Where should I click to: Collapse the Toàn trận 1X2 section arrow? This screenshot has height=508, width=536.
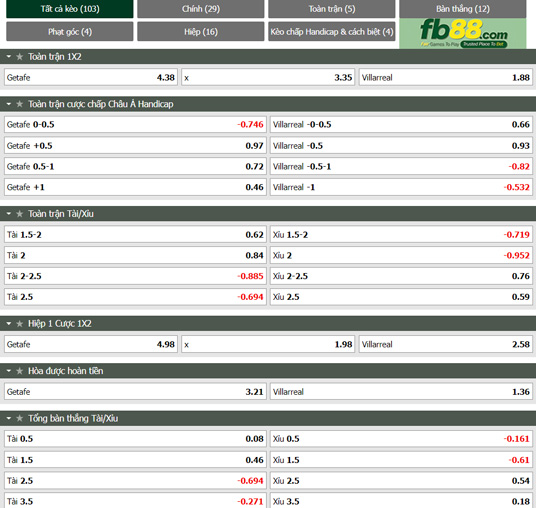pyautogui.click(x=9, y=56)
